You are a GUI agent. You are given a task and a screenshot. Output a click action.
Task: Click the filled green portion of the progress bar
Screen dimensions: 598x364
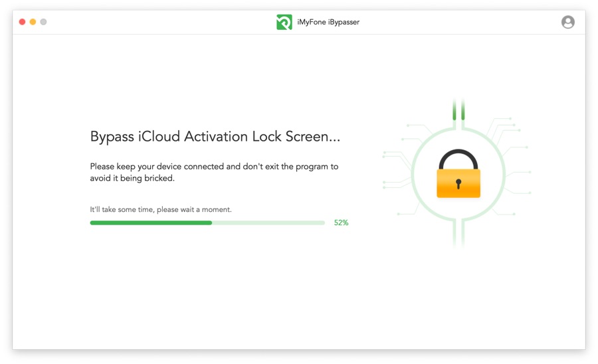coord(151,223)
